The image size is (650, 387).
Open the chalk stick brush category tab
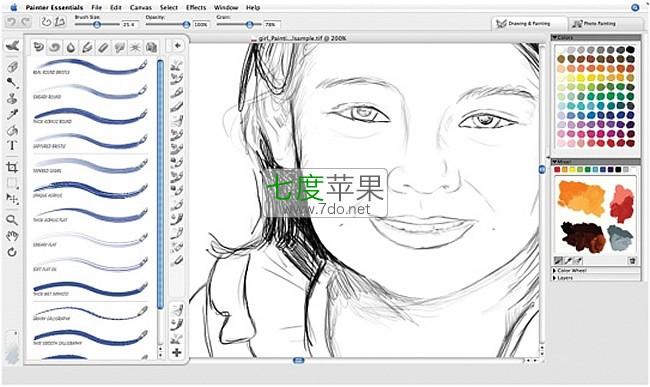tap(103, 47)
